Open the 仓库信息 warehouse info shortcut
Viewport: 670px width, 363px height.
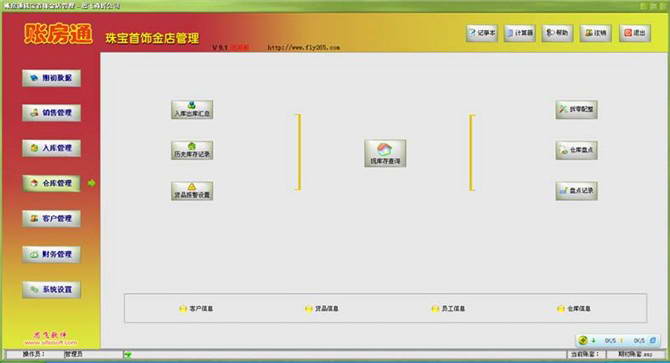574,308
